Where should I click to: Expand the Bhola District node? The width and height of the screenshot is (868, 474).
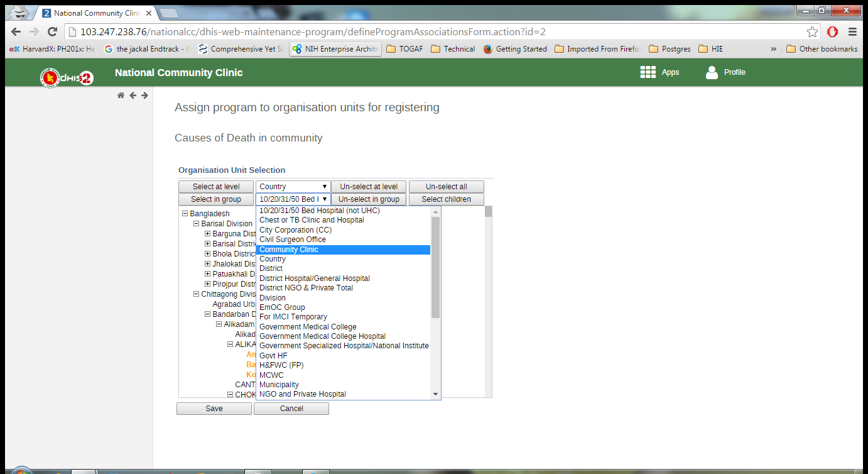click(x=208, y=254)
